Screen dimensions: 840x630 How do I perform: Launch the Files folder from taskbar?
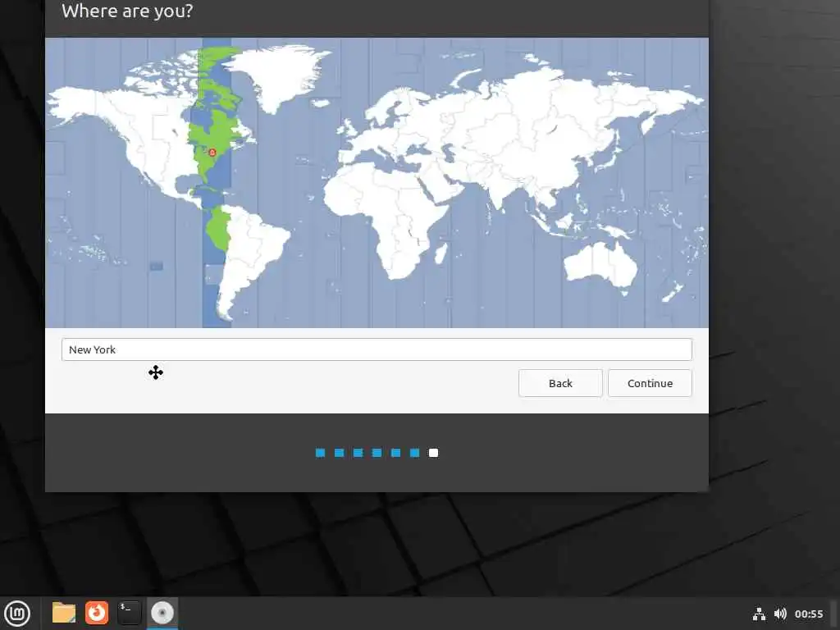64,612
